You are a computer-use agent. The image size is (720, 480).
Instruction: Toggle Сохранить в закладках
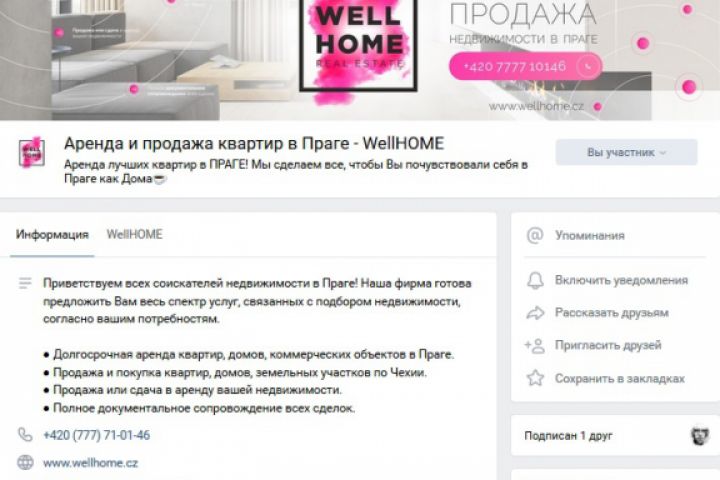click(619, 378)
